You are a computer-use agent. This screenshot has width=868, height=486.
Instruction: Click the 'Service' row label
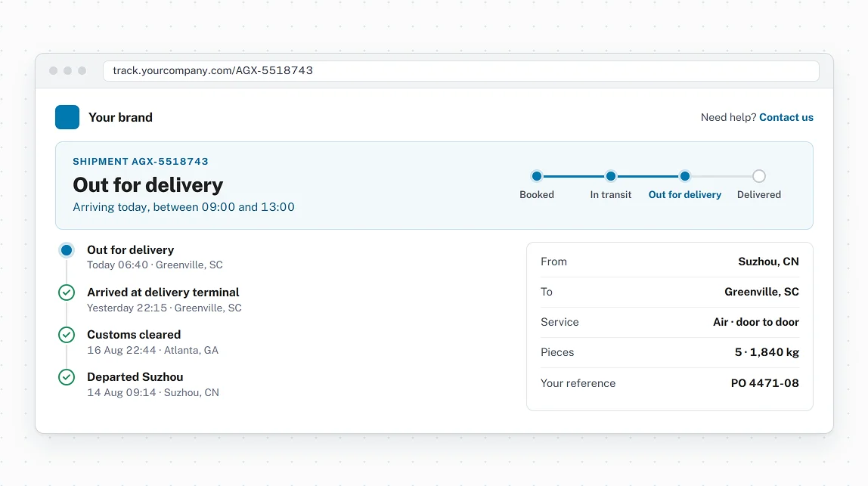tap(560, 322)
